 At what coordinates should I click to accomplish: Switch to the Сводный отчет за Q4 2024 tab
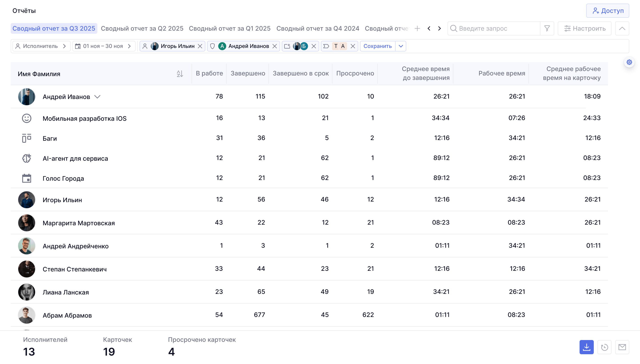point(318,28)
